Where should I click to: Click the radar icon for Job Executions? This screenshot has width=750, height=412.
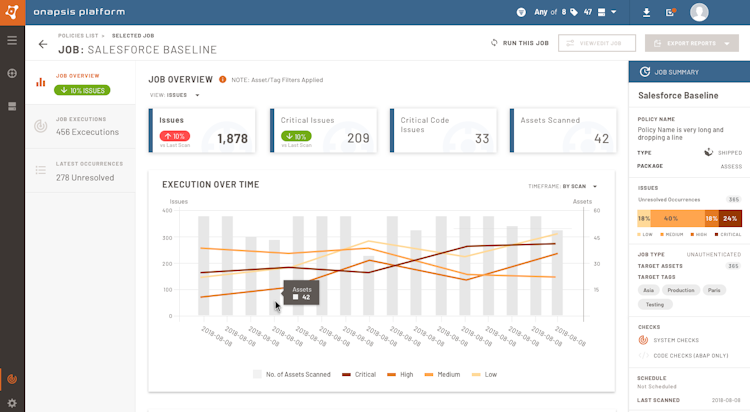41,126
